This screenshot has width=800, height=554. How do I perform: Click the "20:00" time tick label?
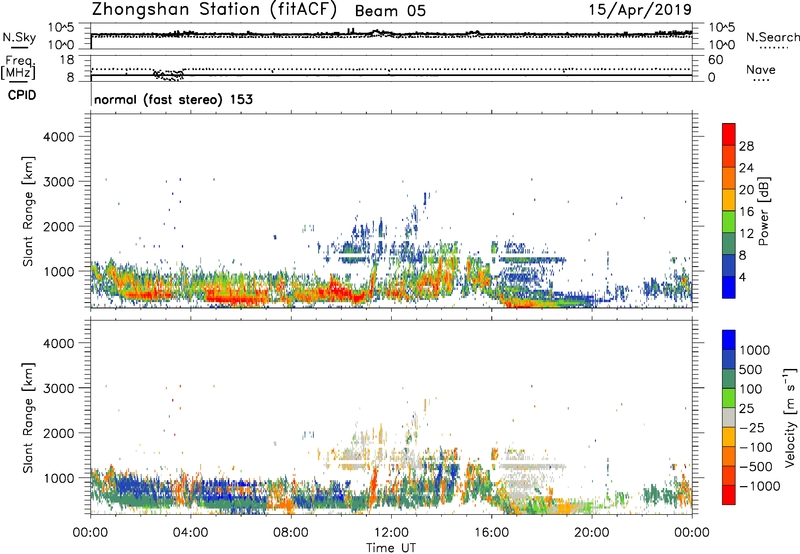click(592, 533)
